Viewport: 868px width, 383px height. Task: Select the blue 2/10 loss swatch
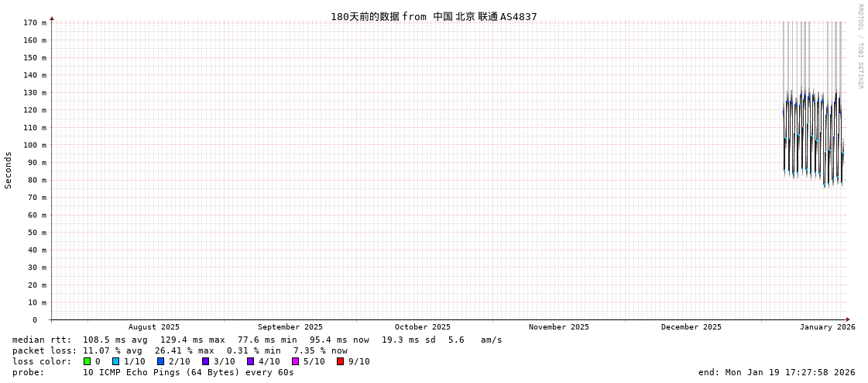click(x=161, y=361)
